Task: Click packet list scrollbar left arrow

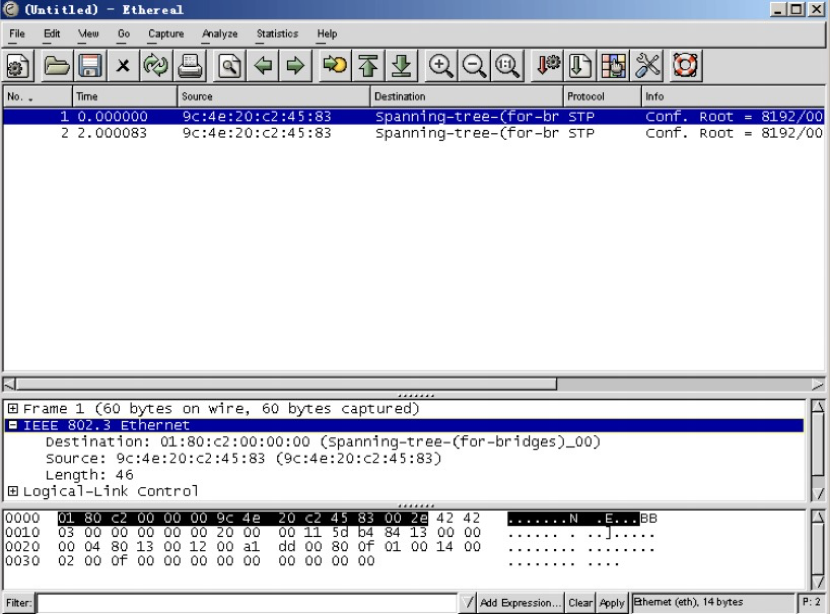Action: (x=10, y=384)
